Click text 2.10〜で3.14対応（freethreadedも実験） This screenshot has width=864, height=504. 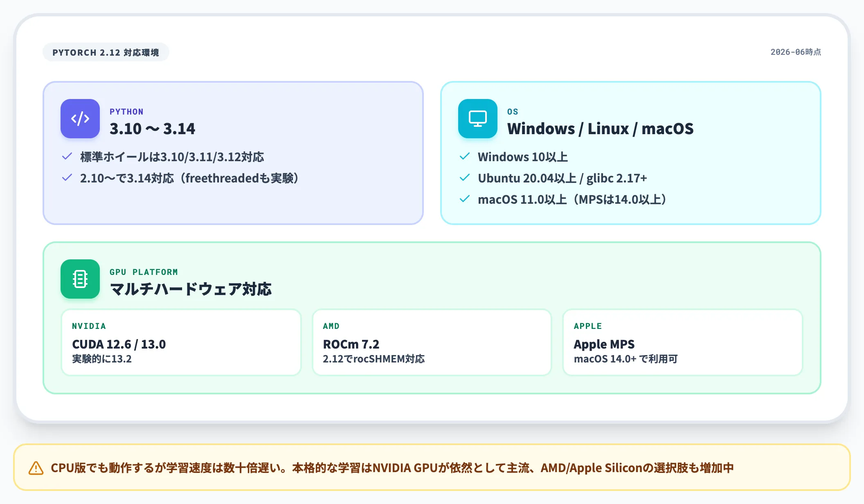click(x=189, y=178)
